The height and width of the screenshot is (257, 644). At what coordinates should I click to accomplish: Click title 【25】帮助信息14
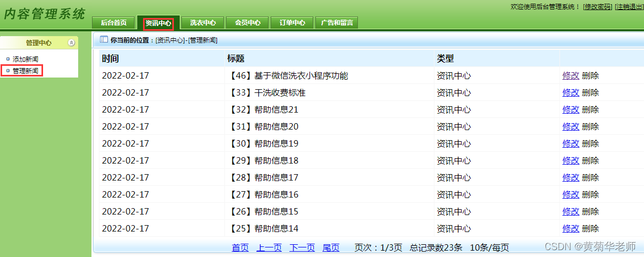(263, 228)
